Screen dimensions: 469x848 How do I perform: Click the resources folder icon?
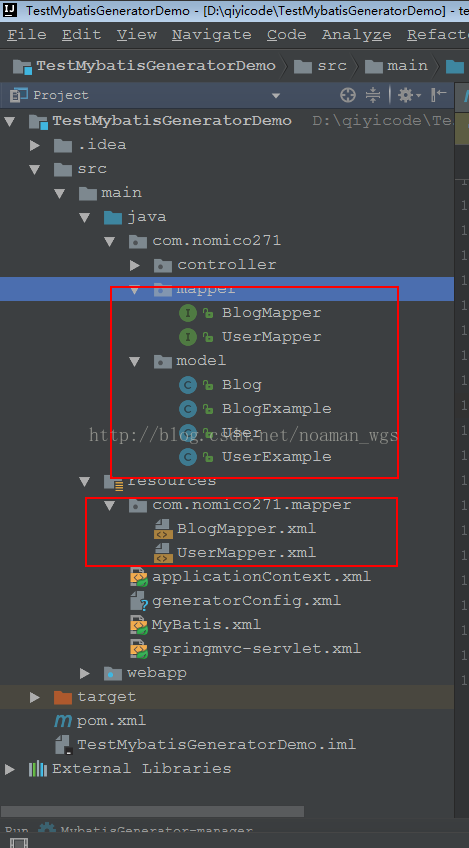click(x=114, y=482)
